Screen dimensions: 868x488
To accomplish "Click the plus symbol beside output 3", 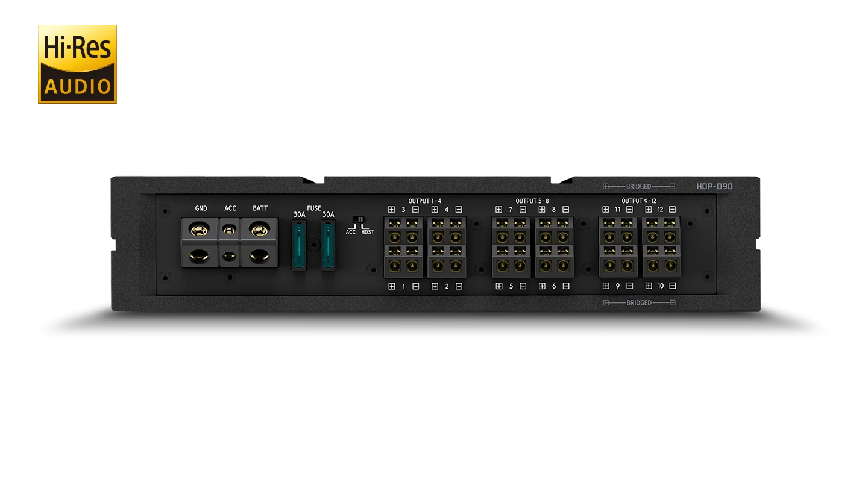I will 391,210.
